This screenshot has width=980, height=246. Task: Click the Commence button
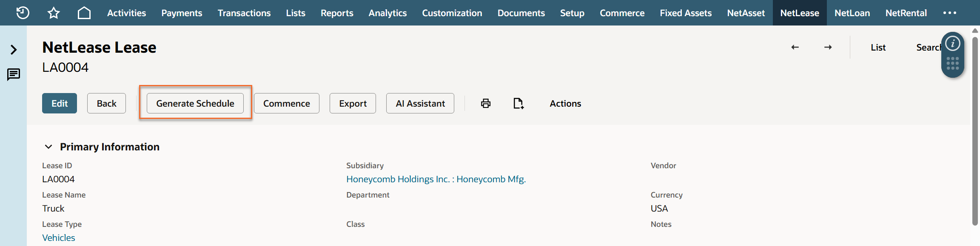[x=287, y=103]
